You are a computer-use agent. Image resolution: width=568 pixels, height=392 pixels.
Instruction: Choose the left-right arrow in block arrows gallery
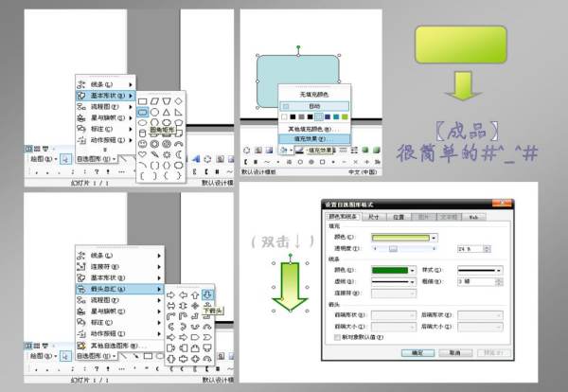(x=170, y=306)
